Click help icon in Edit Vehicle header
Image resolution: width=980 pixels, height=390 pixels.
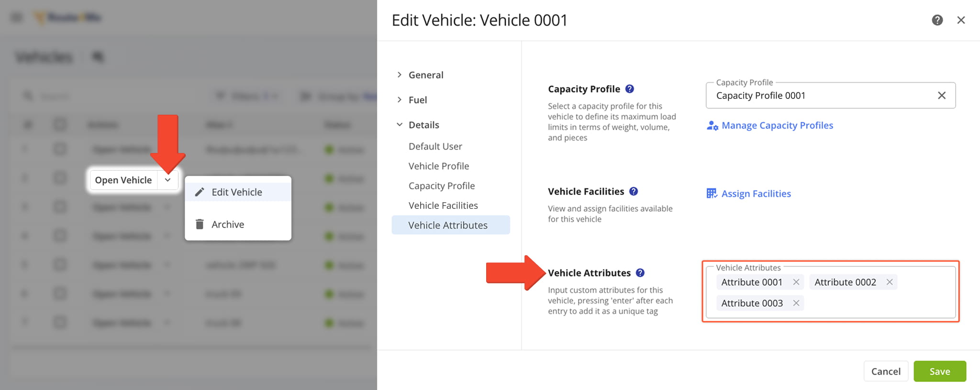pyautogui.click(x=937, y=20)
